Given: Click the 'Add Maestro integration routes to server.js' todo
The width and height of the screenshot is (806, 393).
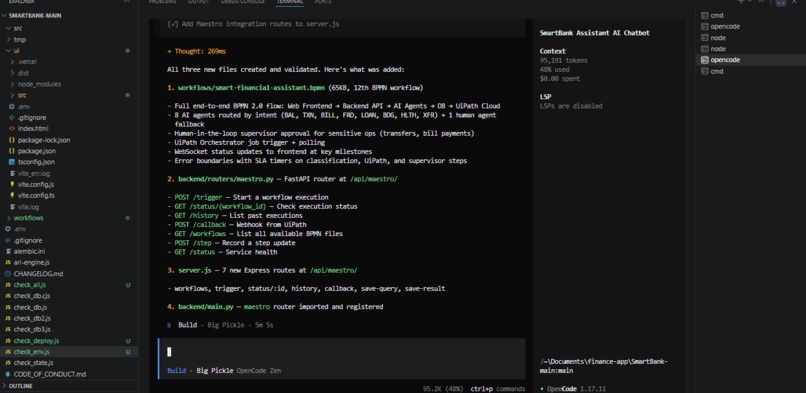Looking at the screenshot, I should (x=254, y=24).
